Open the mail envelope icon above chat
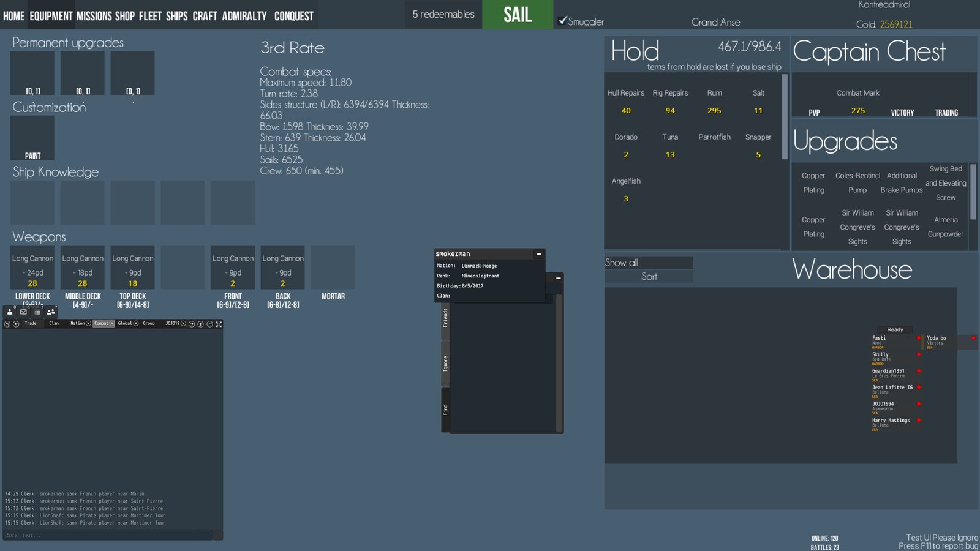980x551 pixels. pyautogui.click(x=23, y=312)
